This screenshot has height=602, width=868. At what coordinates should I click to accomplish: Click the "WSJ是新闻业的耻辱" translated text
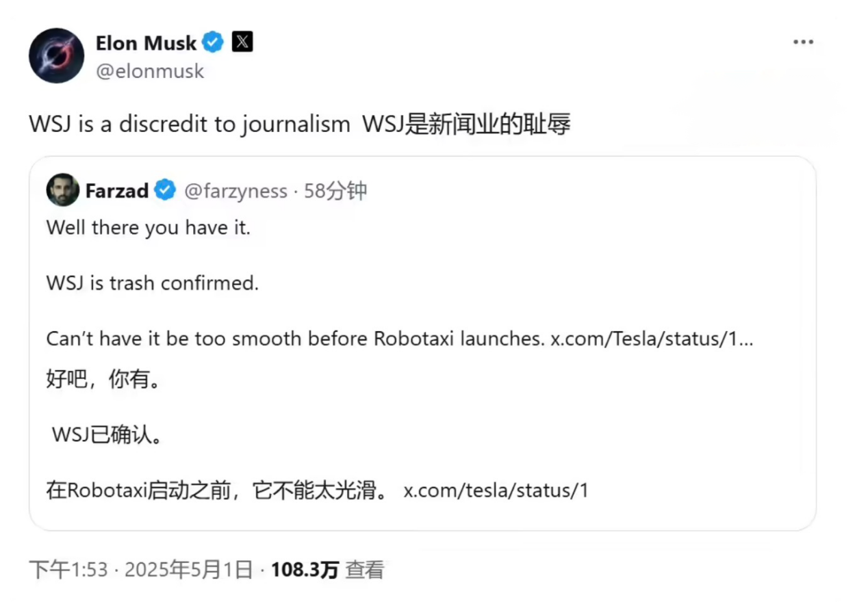465,125
